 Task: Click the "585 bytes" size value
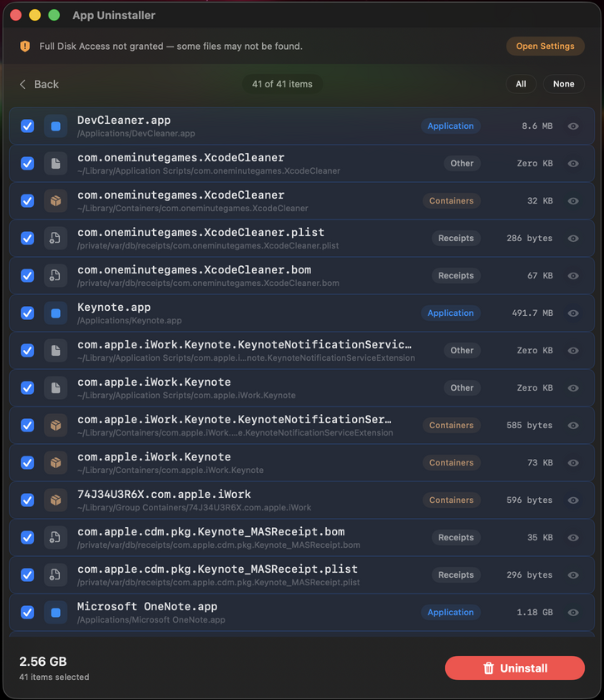[529, 426]
